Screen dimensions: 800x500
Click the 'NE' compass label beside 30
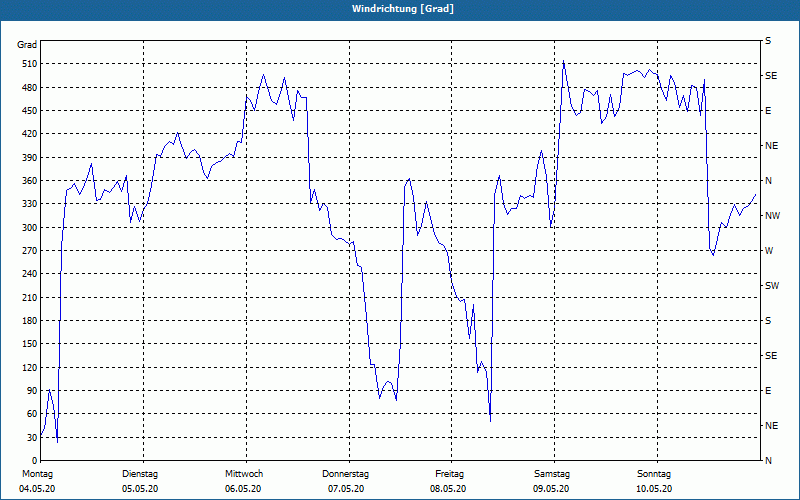[772, 426]
